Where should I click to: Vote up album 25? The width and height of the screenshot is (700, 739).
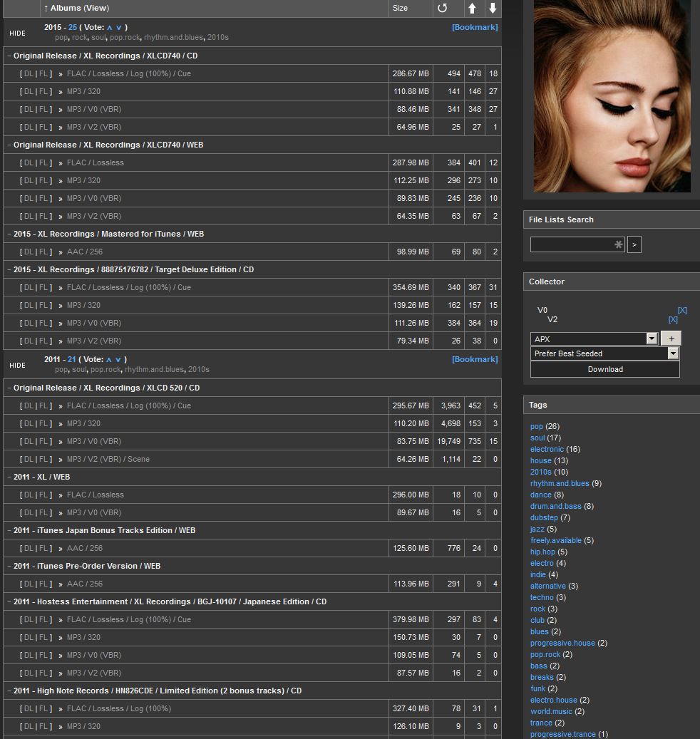pos(109,28)
